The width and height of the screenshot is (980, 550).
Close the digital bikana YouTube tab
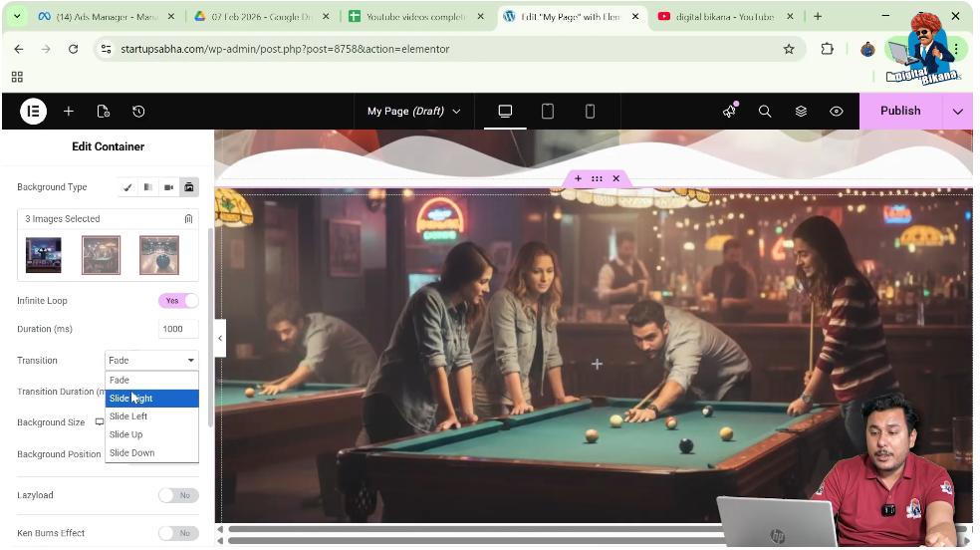coord(790,17)
